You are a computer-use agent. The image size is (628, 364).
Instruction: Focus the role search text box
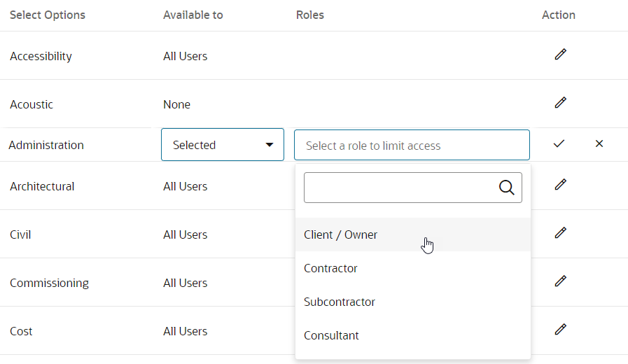(x=413, y=188)
